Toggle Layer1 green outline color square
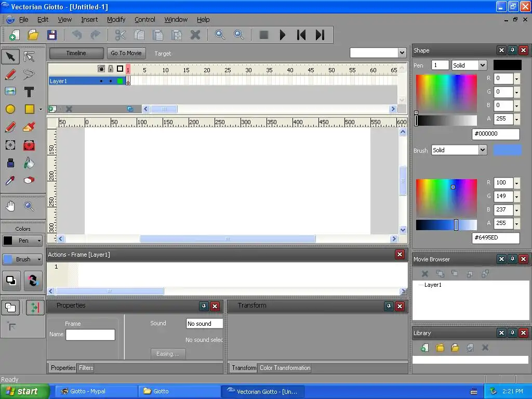This screenshot has height=399, width=532. click(120, 81)
